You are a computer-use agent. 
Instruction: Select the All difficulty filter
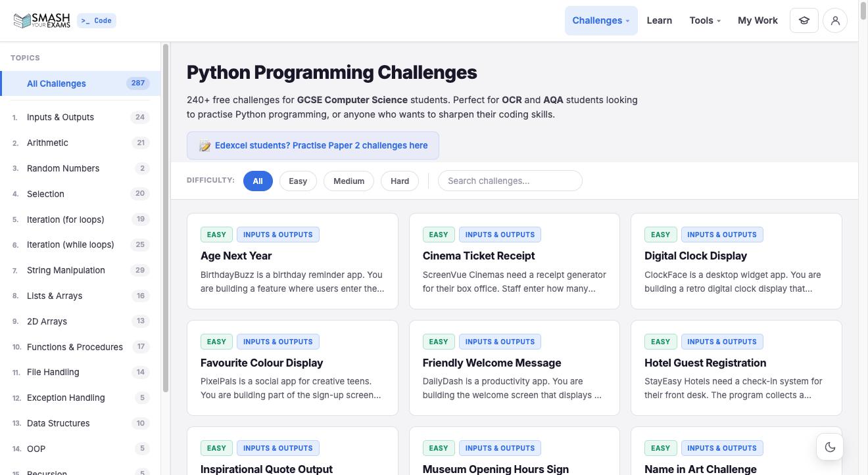[x=258, y=181]
